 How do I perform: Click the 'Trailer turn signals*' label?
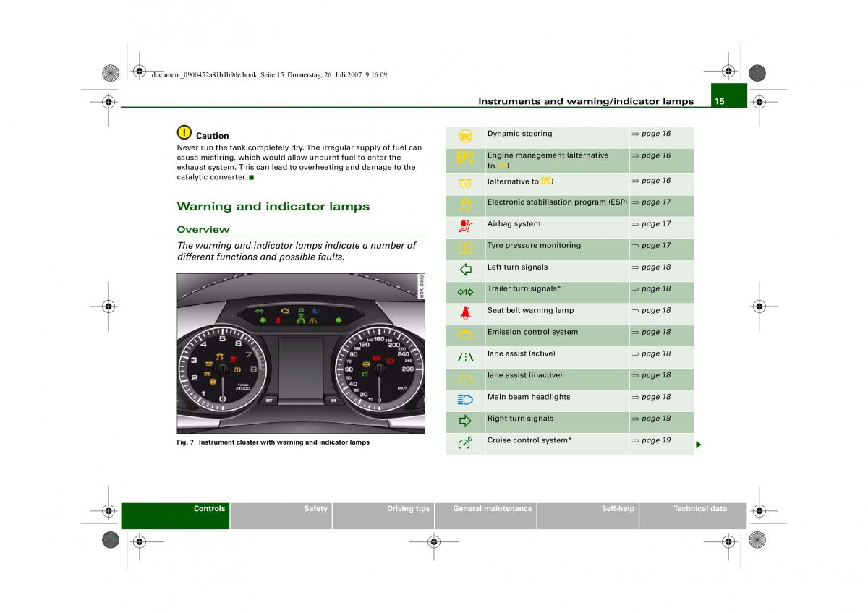[524, 289]
